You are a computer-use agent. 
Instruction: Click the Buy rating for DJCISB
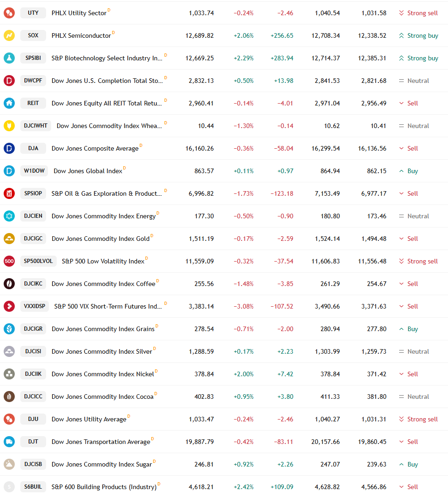409,464
